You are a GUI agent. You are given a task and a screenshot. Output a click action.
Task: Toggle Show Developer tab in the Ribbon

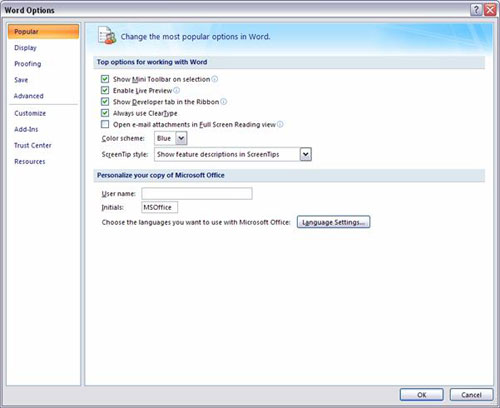pos(105,102)
